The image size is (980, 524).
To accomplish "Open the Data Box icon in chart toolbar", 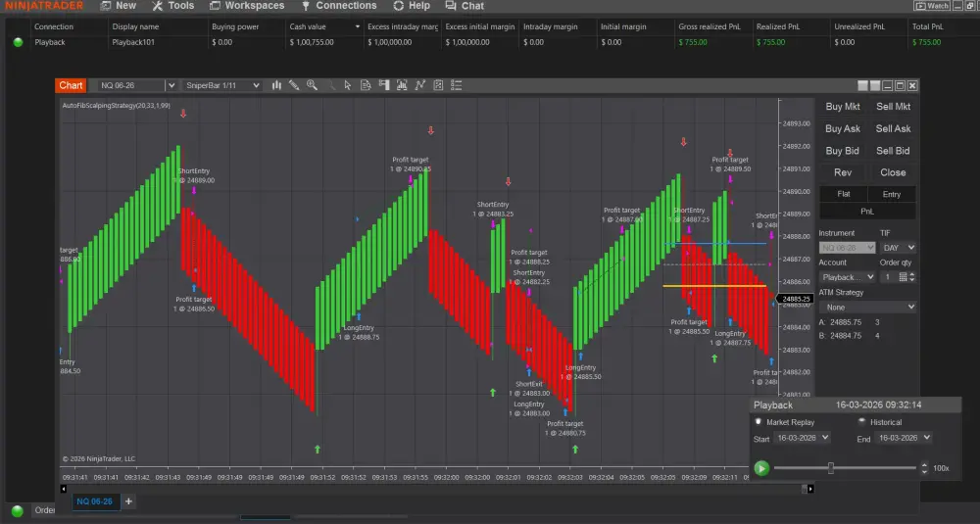I will coord(365,86).
